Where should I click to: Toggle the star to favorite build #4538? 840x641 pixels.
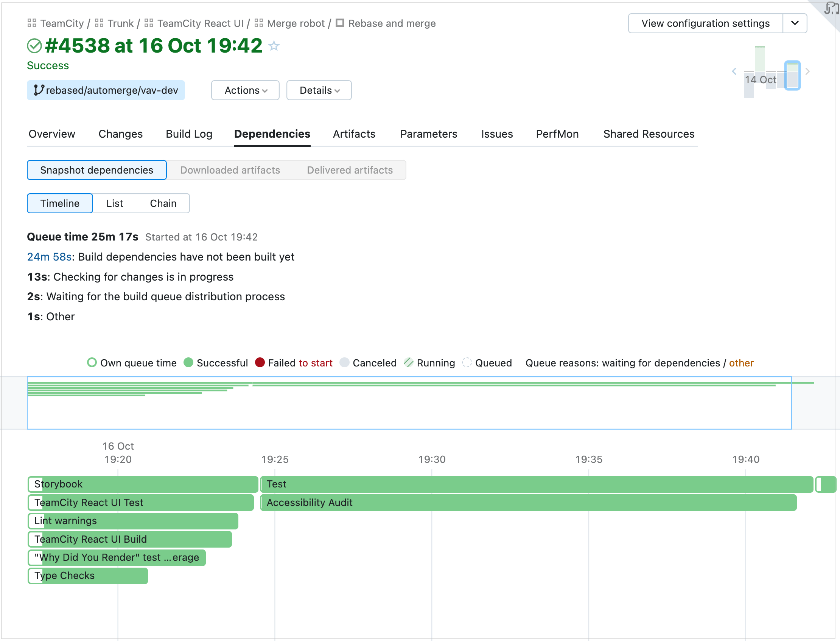(x=274, y=46)
